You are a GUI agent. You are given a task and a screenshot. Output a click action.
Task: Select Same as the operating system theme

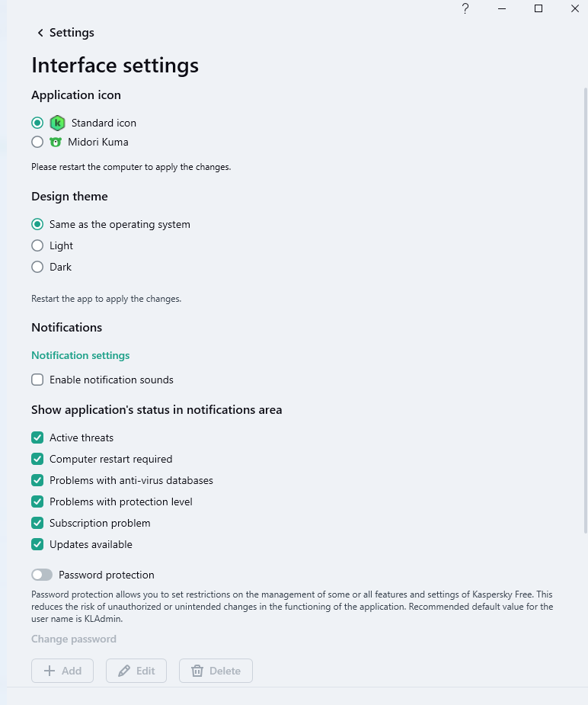tap(37, 224)
